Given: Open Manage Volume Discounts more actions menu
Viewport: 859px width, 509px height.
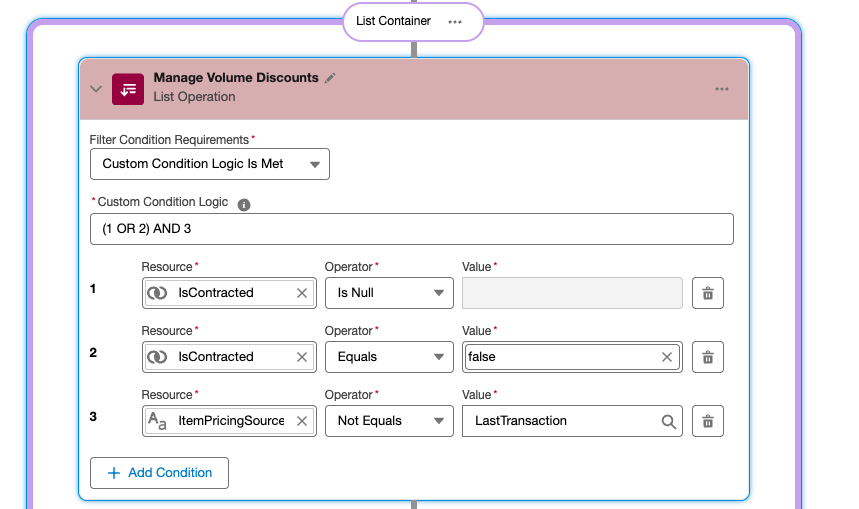Looking at the screenshot, I should point(722,89).
